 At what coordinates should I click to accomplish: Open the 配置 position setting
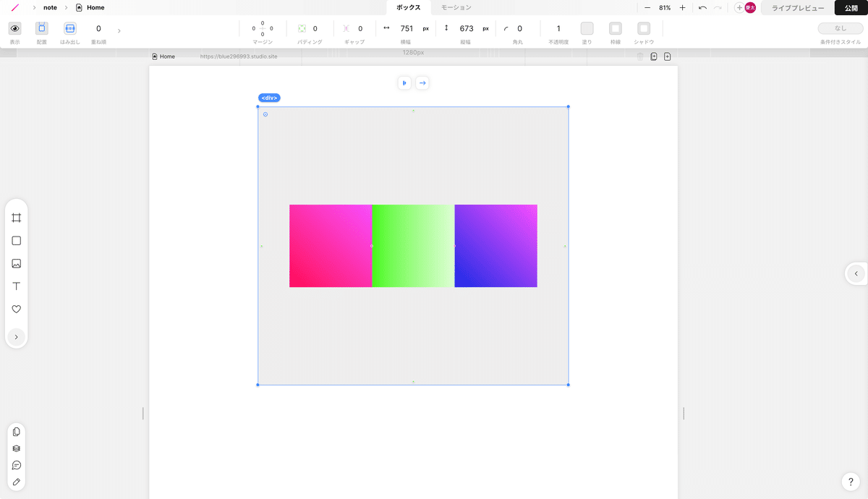(x=42, y=28)
